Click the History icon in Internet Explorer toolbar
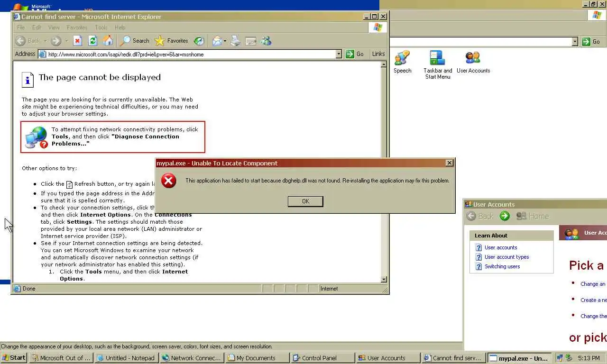The width and height of the screenshot is (607, 364). (199, 41)
